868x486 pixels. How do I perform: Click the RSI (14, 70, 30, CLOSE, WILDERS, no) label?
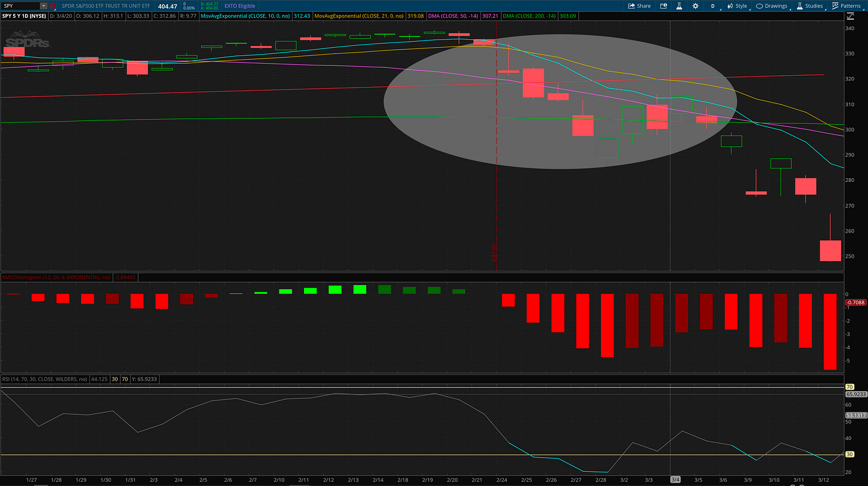45,379
